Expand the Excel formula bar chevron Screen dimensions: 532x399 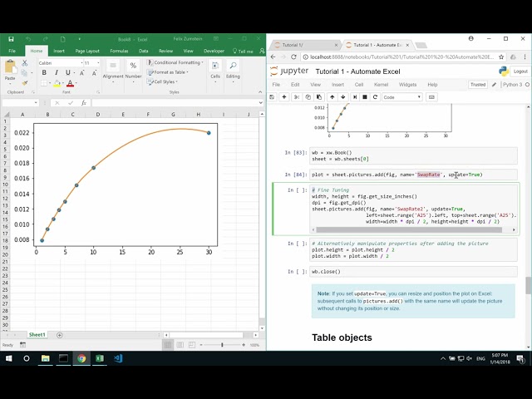coord(260,103)
